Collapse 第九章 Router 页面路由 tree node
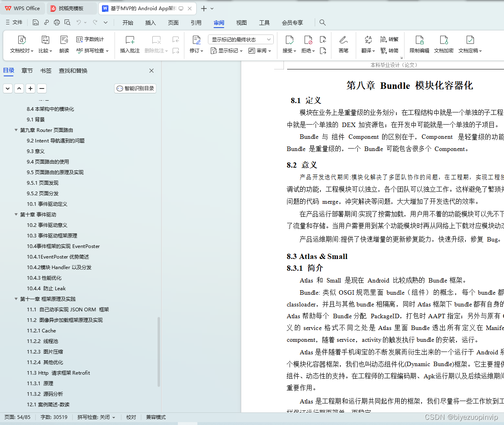The image size is (504, 425). point(16,130)
